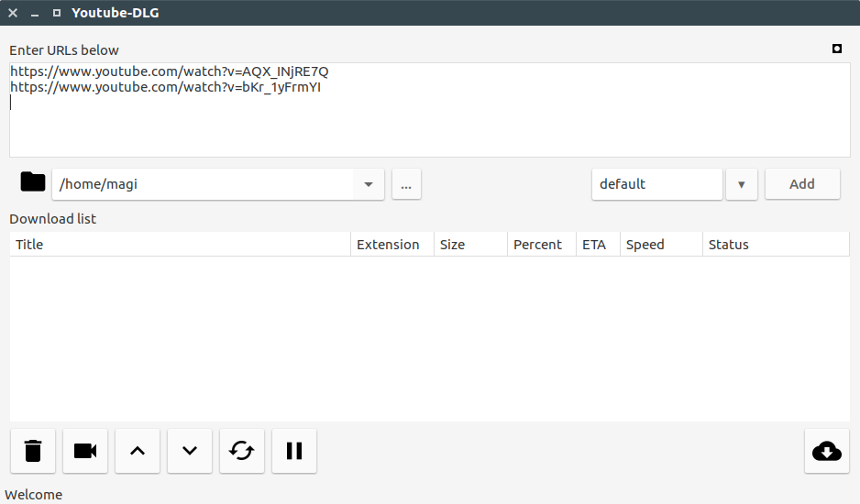This screenshot has height=504, width=860.
Task: Click the Percent column header
Action: tap(542, 245)
